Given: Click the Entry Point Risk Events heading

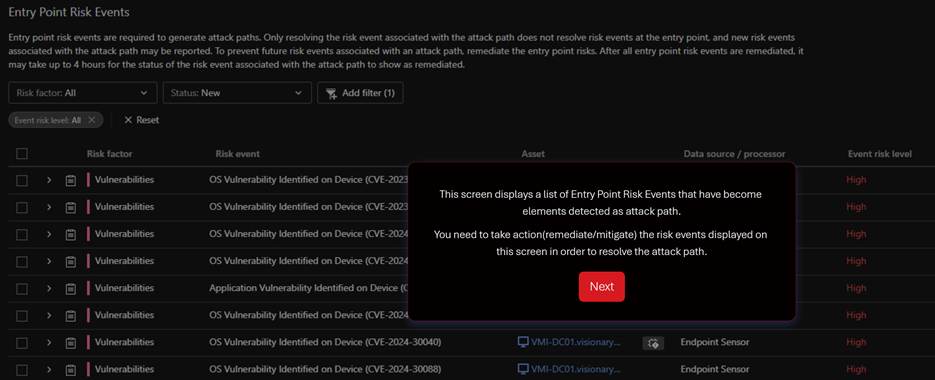Looking at the screenshot, I should 69,12.
